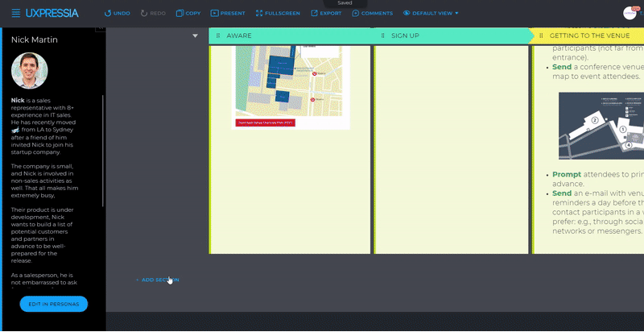Click the empty SIGN UP cell
644x332 pixels.
pyautogui.click(x=452, y=150)
